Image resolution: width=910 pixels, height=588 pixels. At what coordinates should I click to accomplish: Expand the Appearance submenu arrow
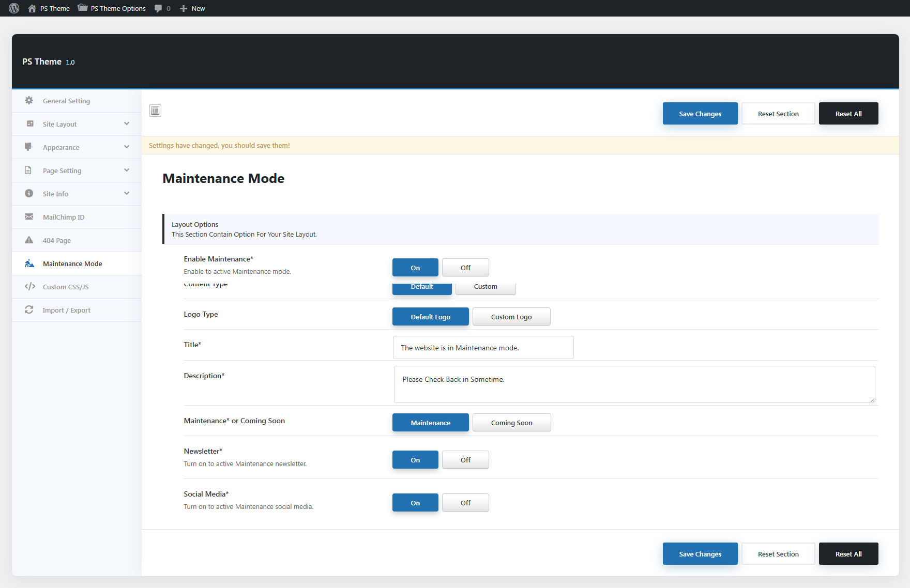click(127, 147)
